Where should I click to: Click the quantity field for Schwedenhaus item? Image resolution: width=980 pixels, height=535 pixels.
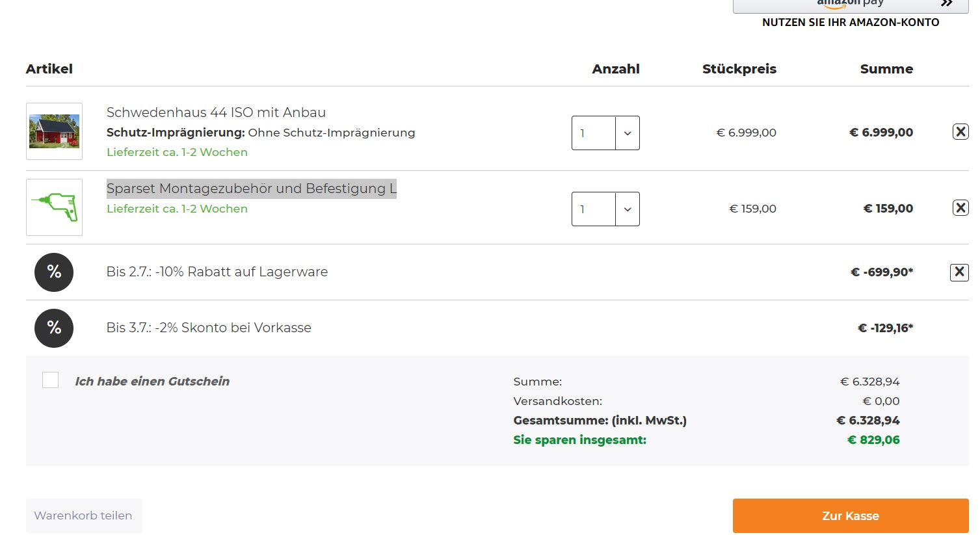[x=593, y=133]
